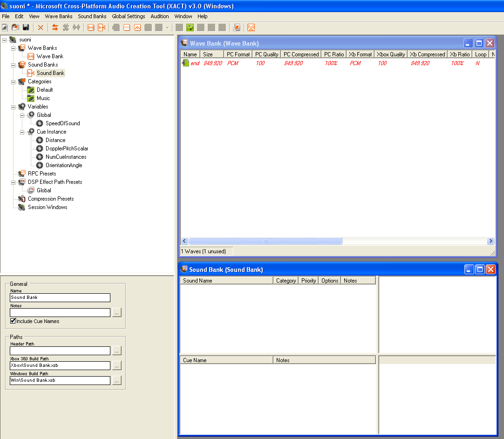Click the orange lined-list toolbar icon

tap(127, 27)
